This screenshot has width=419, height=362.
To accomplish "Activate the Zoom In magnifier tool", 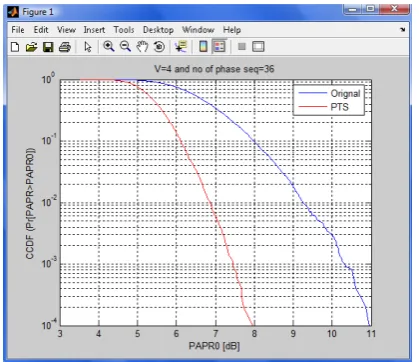I will point(109,47).
